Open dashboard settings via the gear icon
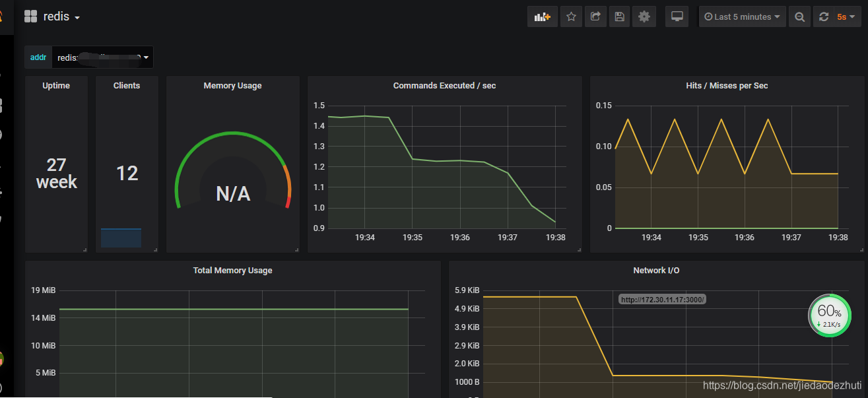 [x=644, y=17]
